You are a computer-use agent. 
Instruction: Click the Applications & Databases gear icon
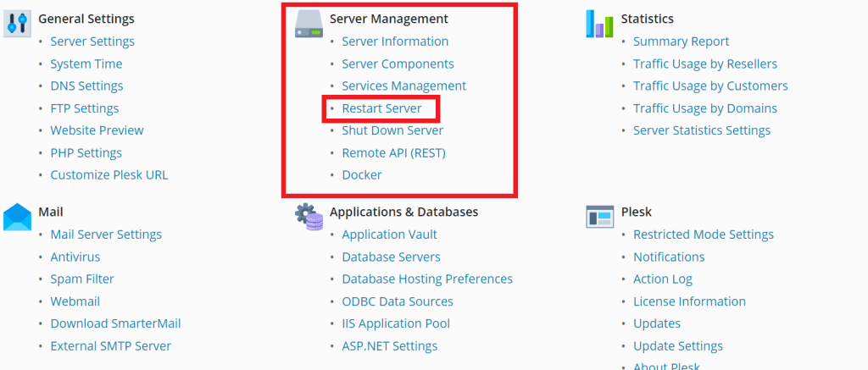pyautogui.click(x=309, y=217)
